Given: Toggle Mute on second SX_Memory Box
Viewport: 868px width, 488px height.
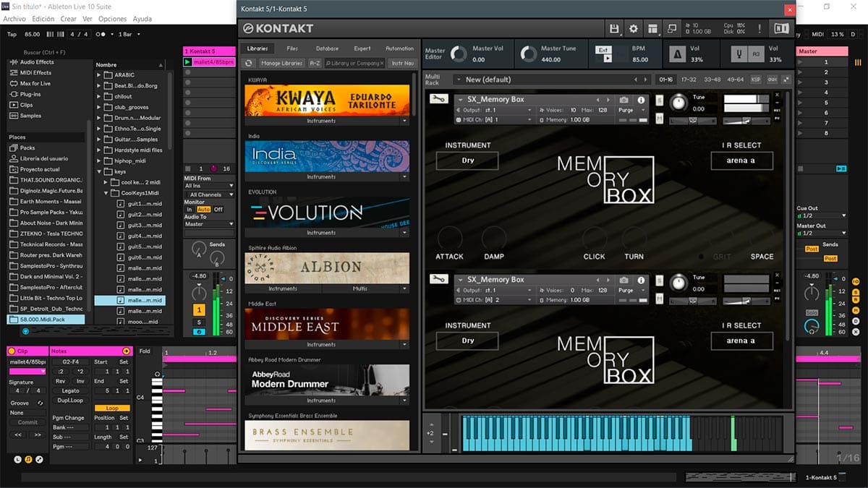Looking at the screenshot, I should [660, 299].
